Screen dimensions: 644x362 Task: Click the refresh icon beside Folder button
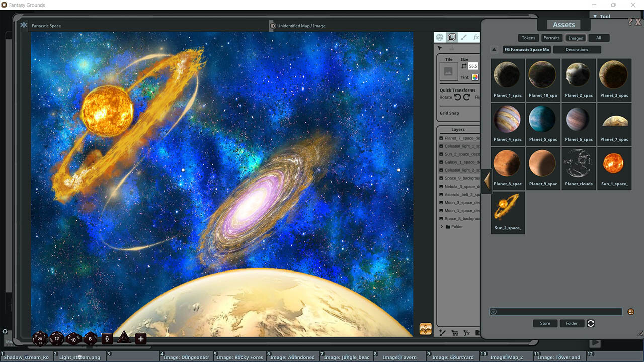pyautogui.click(x=590, y=323)
